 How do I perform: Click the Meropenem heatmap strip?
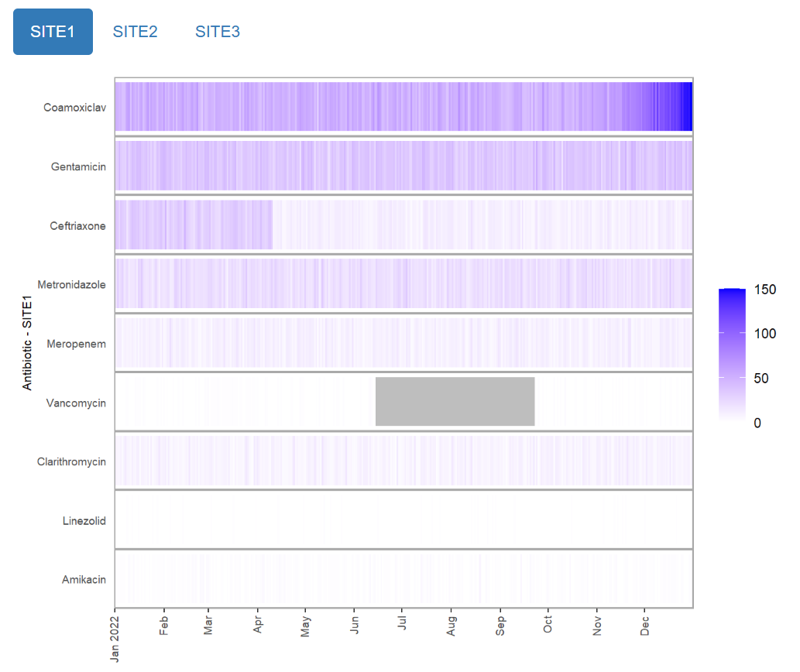403,342
